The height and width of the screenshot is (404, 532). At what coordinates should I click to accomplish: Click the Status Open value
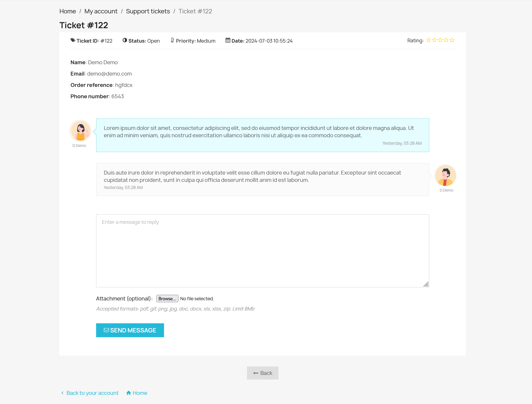(154, 41)
